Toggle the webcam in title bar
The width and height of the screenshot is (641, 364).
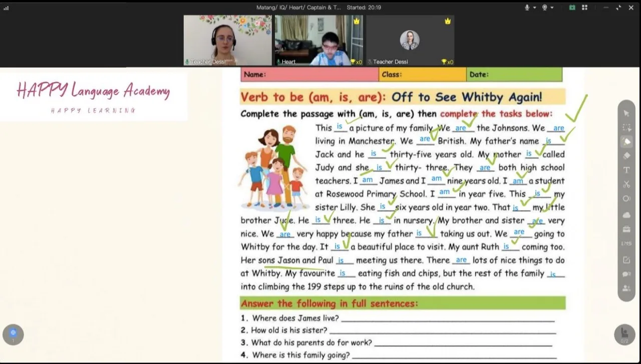coord(544,8)
